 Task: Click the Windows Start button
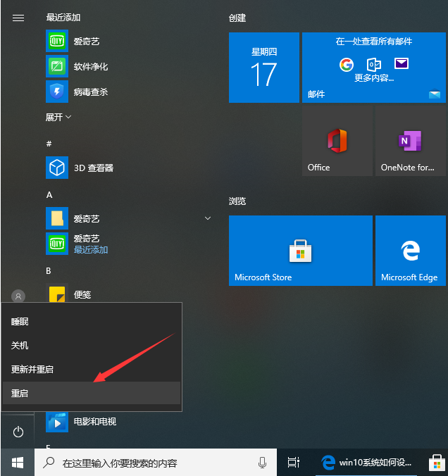(x=17, y=463)
